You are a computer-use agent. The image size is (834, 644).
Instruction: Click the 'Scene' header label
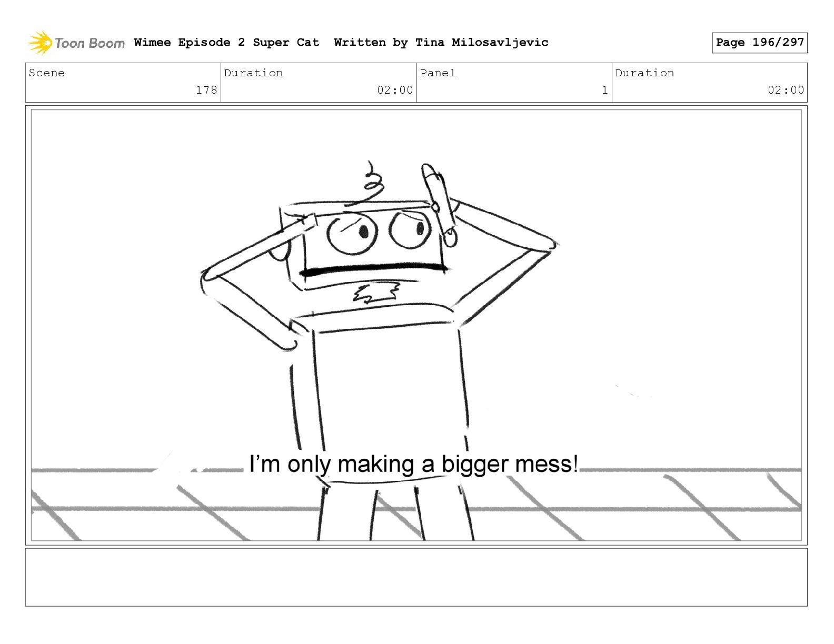point(47,73)
